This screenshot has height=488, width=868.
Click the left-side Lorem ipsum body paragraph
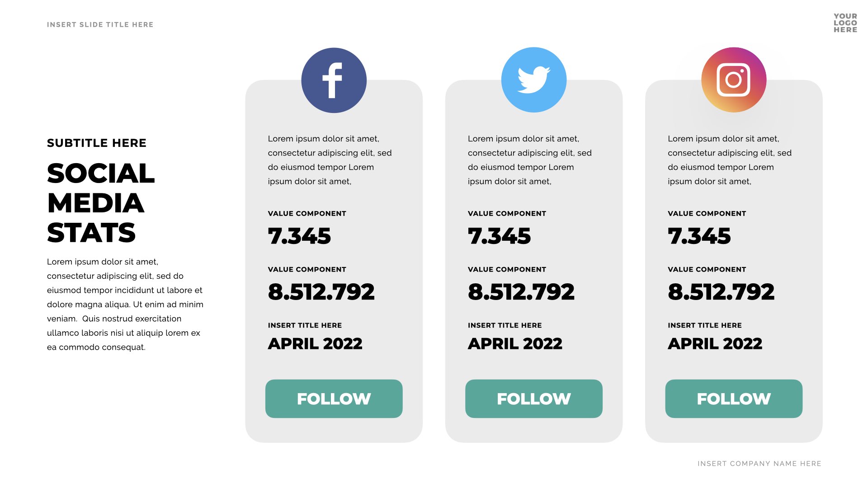click(x=125, y=305)
